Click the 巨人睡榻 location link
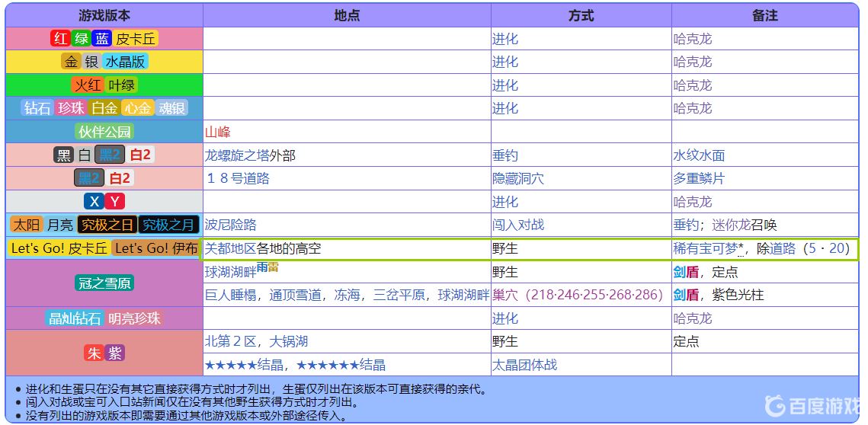The width and height of the screenshot is (868, 425). (230, 295)
